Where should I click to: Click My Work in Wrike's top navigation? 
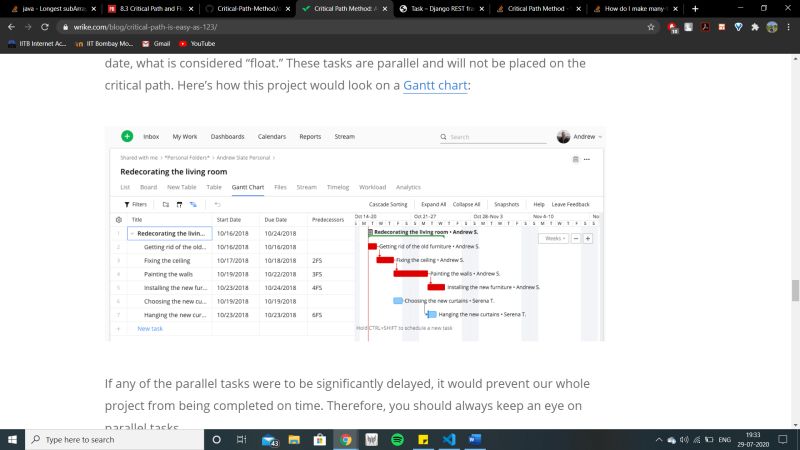(x=185, y=137)
